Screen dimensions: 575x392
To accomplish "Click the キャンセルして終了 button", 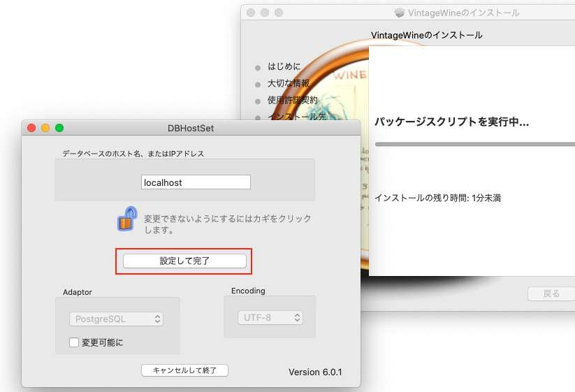I will coord(184,370).
